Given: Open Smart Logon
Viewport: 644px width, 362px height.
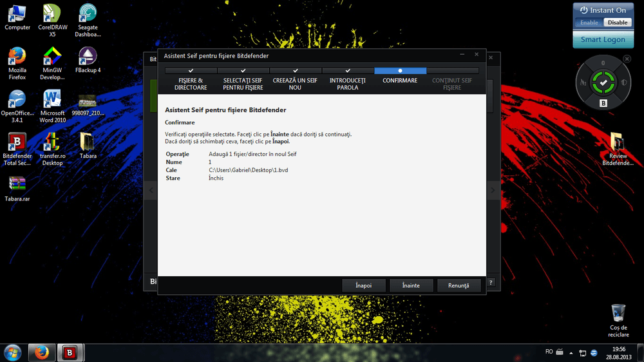Looking at the screenshot, I should tap(603, 39).
